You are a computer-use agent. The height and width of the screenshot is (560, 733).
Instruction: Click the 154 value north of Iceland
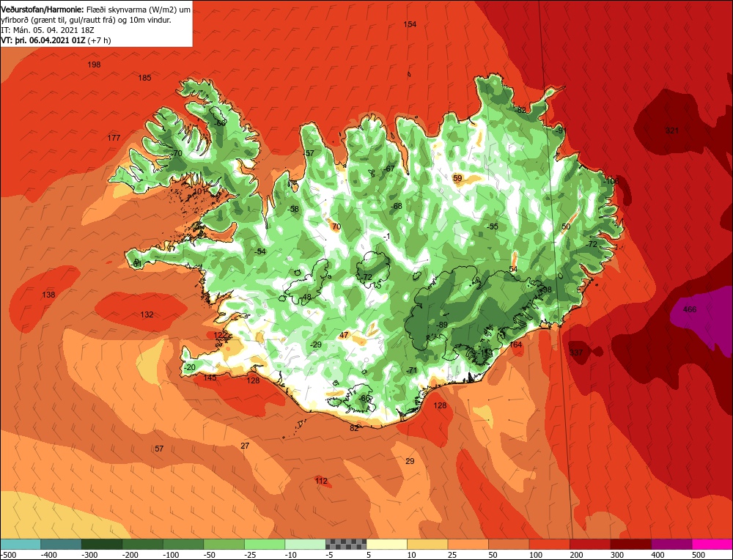[410, 24]
